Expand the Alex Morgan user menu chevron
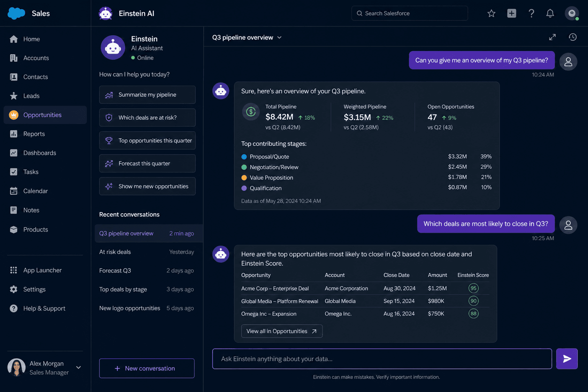Screen dimensions: 588x392 click(78, 367)
